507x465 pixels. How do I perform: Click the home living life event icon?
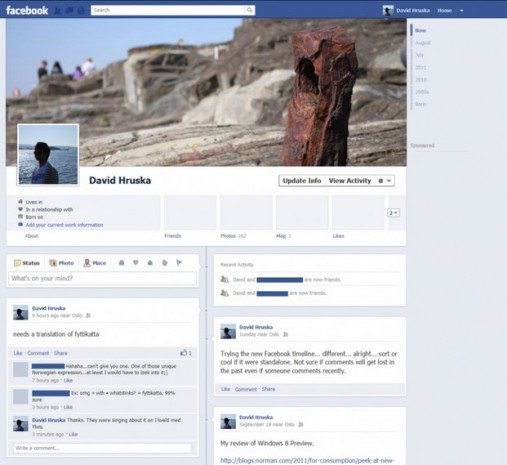(150, 263)
